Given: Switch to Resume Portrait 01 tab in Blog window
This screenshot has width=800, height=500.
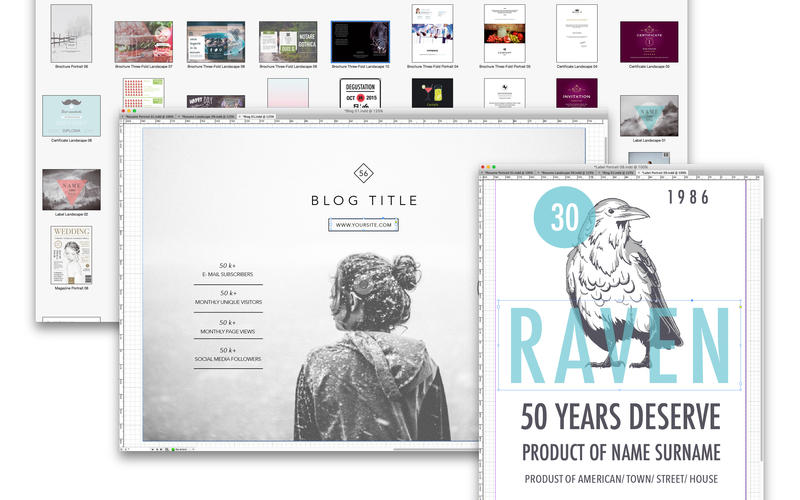Looking at the screenshot, I should point(149,116).
